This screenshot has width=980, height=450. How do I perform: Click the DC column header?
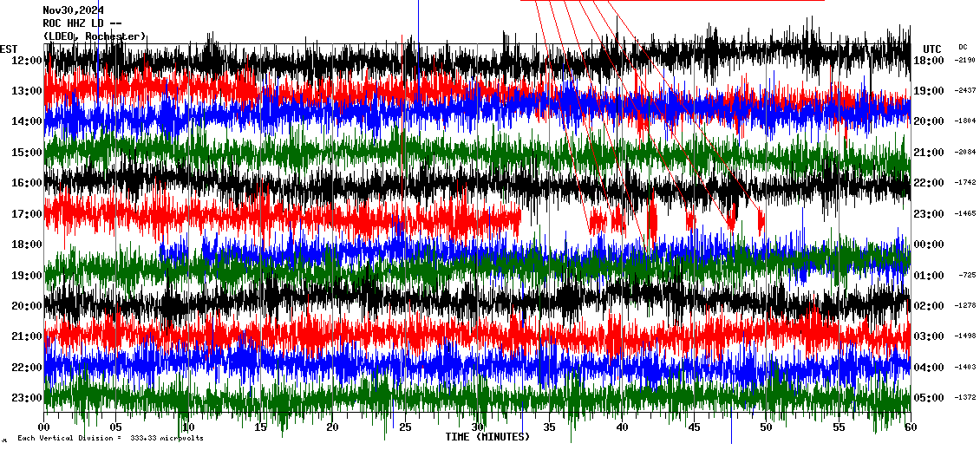pos(963,47)
